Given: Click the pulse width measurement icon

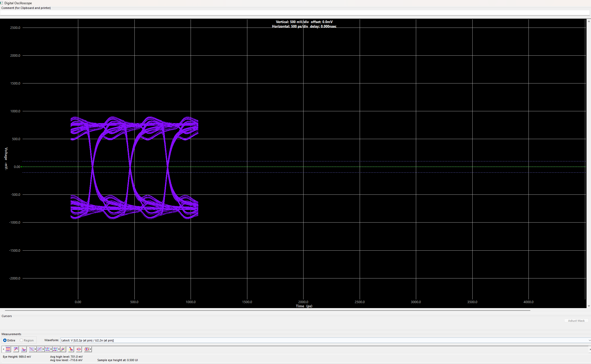Looking at the screenshot, I should [x=47, y=349].
